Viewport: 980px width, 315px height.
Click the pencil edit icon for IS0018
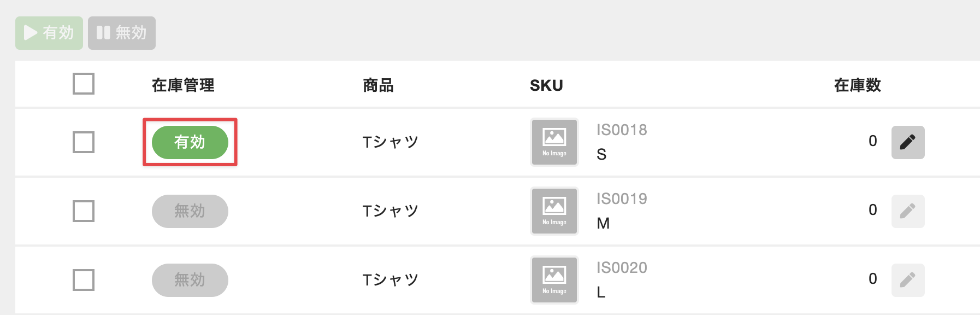coord(907,142)
